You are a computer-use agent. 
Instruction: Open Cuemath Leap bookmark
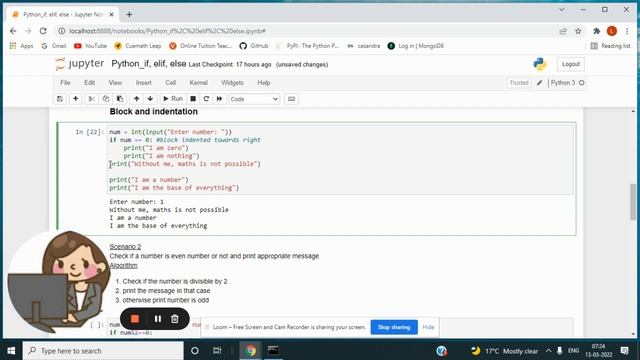(x=138, y=46)
